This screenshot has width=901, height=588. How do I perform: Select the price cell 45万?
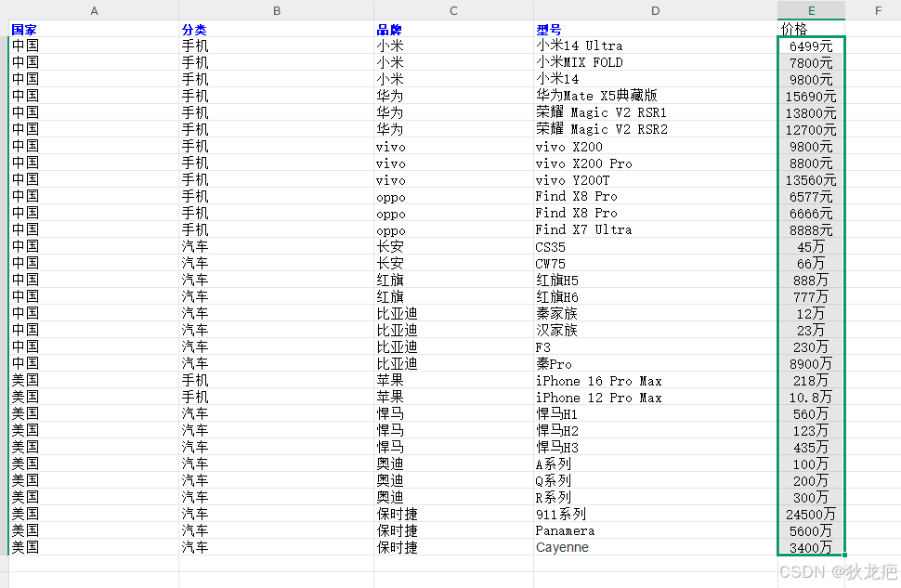[x=811, y=246]
